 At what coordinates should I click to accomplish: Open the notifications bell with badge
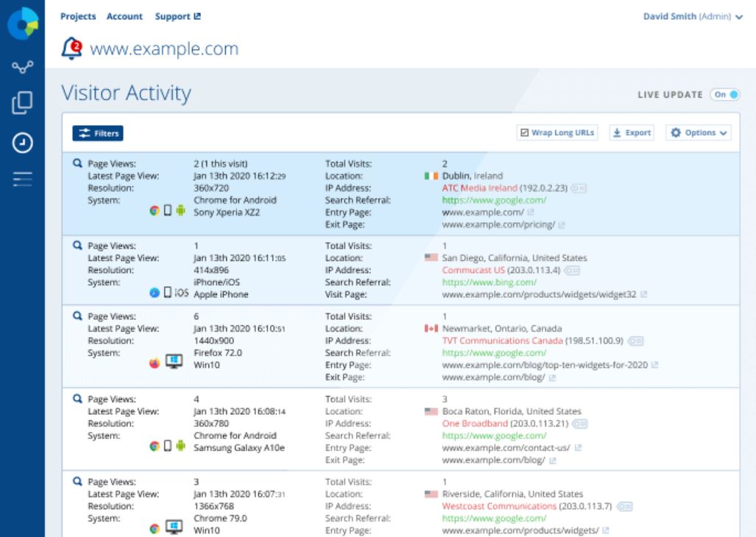tap(72, 48)
